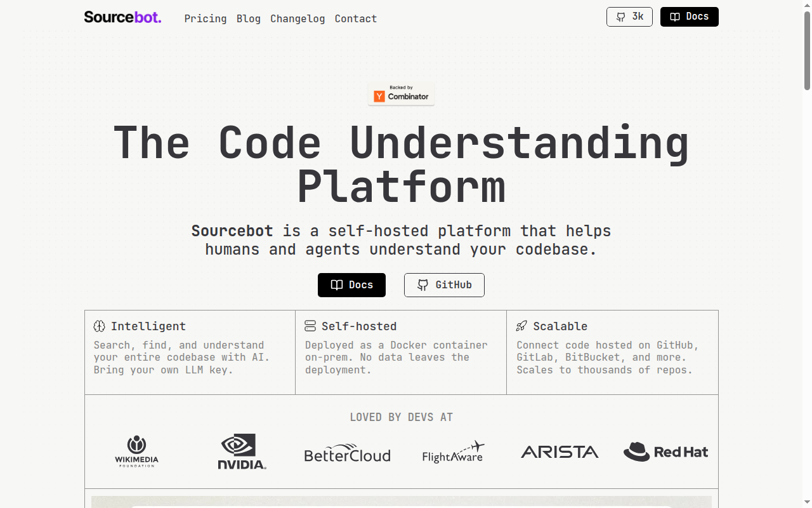Click the Code Understanding Platform headline
The image size is (812, 508).
(402, 164)
